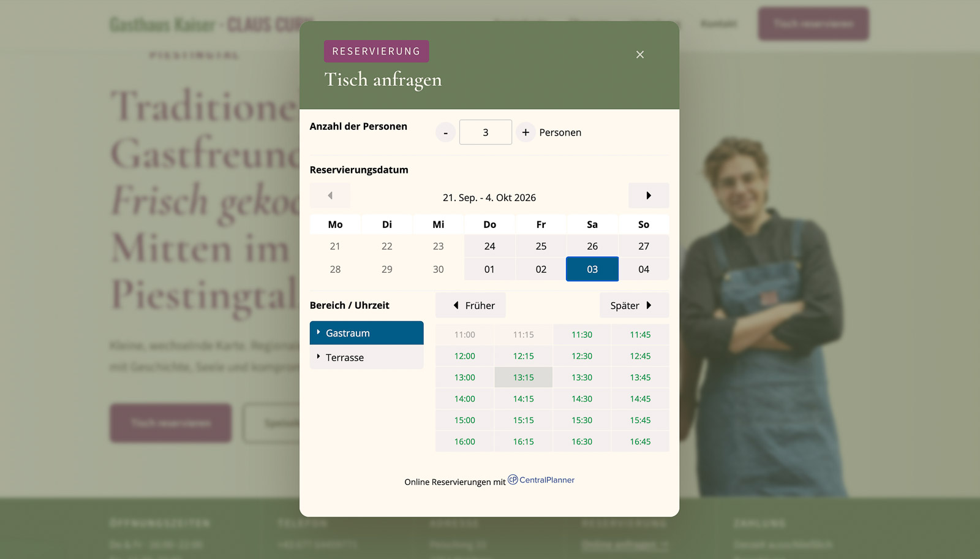Select highlighted date 03

[x=592, y=269]
